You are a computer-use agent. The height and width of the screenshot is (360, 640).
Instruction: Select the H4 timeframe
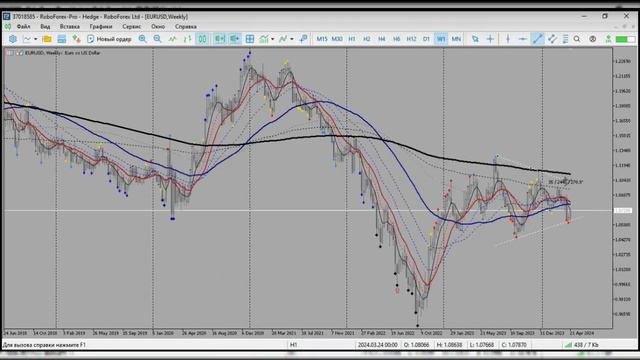381,39
